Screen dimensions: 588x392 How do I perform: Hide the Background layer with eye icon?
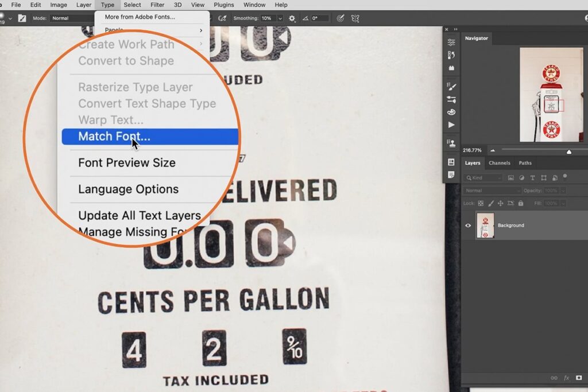pyautogui.click(x=468, y=226)
